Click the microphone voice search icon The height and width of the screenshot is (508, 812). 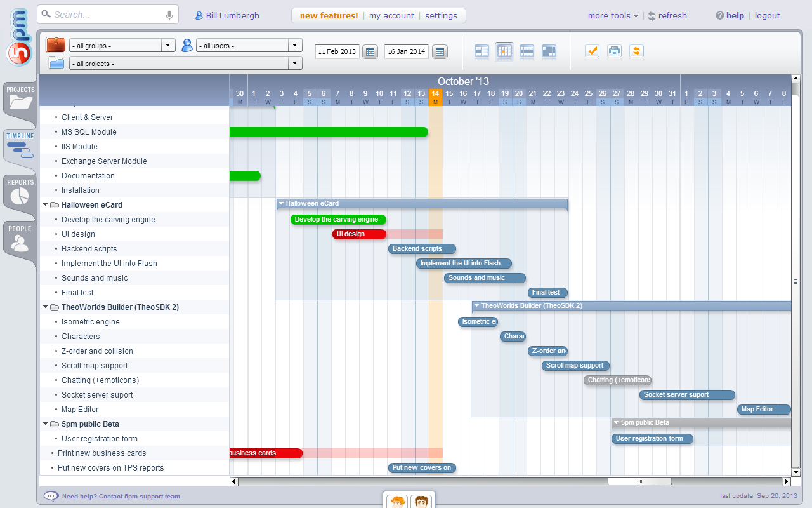[x=169, y=15]
